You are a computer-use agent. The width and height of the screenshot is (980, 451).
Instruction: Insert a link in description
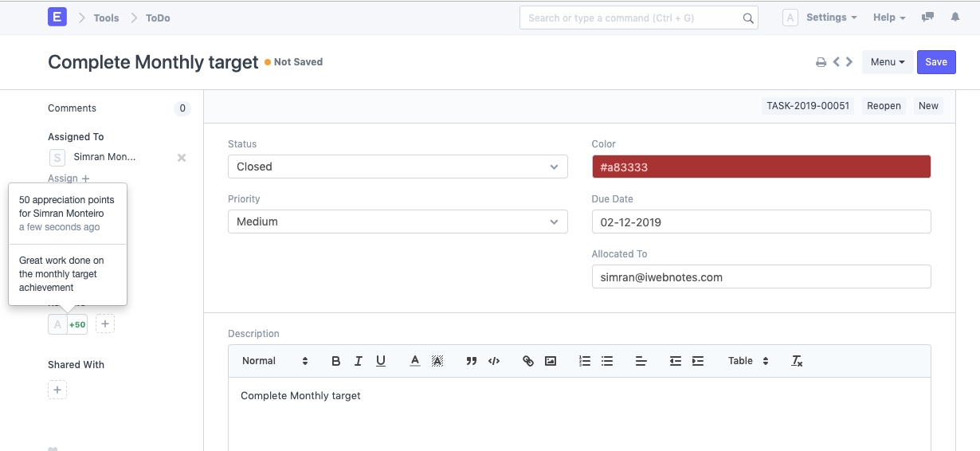[x=527, y=361]
